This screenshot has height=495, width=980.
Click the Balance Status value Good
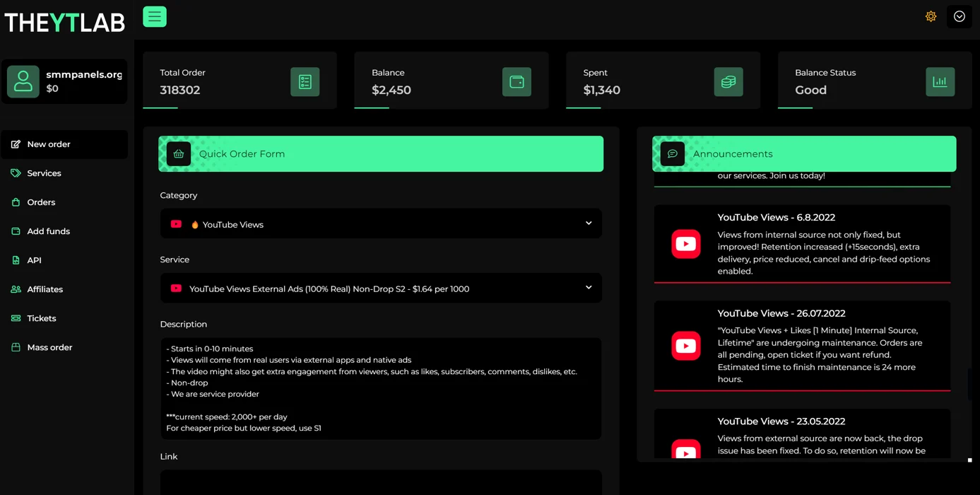pos(811,91)
